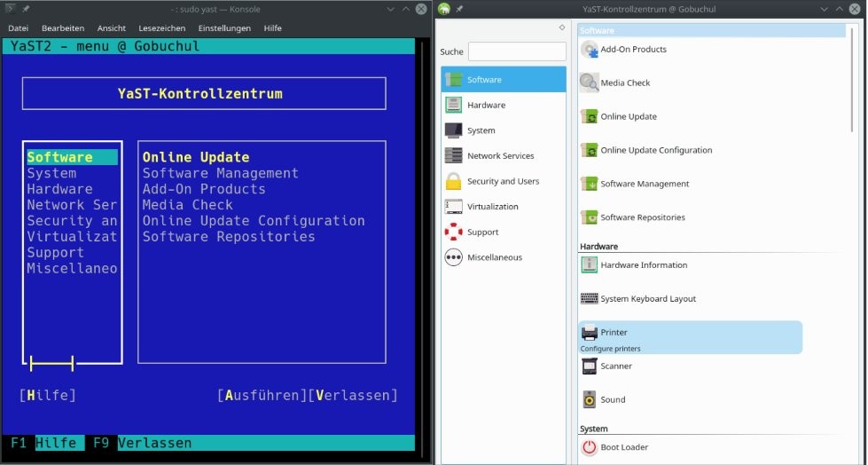
Task: Click the Konsole terminal icon in title bar
Action: coord(10,9)
